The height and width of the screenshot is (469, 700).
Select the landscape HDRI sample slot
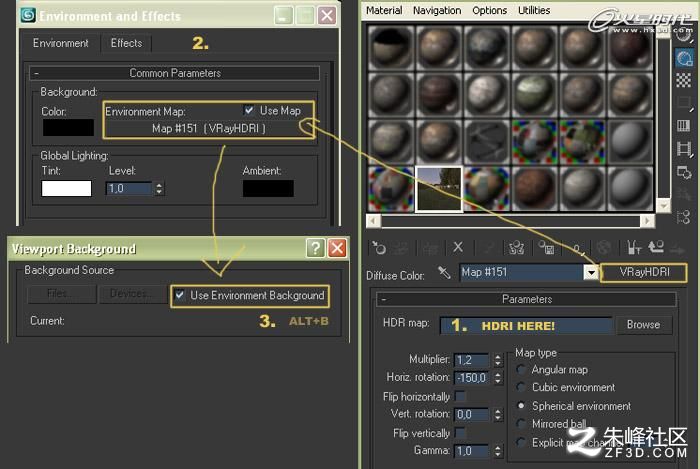tap(438, 189)
